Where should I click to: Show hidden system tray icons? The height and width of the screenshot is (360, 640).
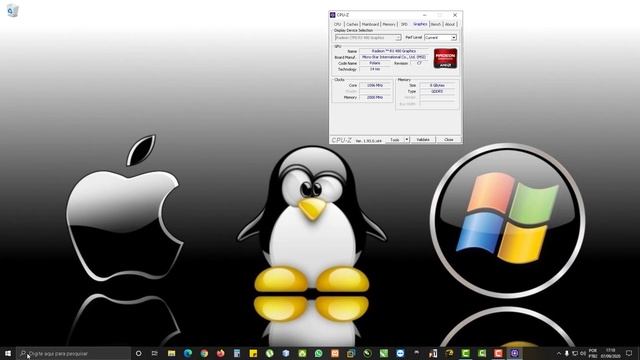point(559,353)
